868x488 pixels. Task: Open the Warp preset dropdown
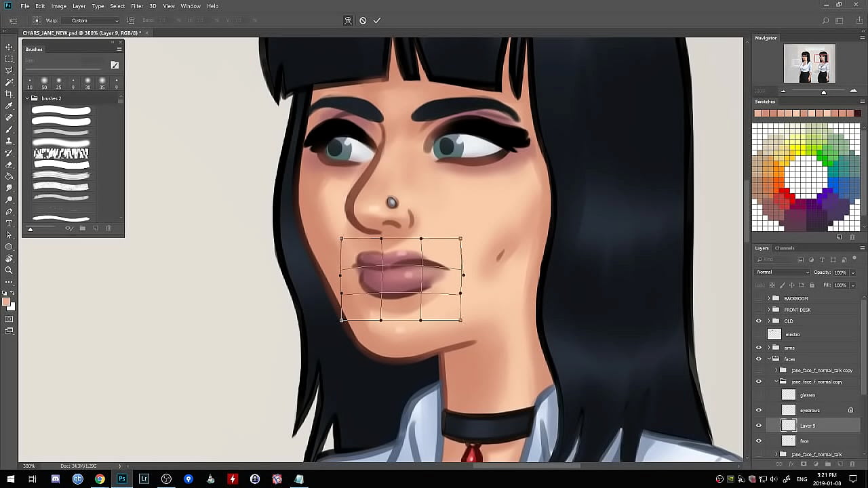coord(95,20)
